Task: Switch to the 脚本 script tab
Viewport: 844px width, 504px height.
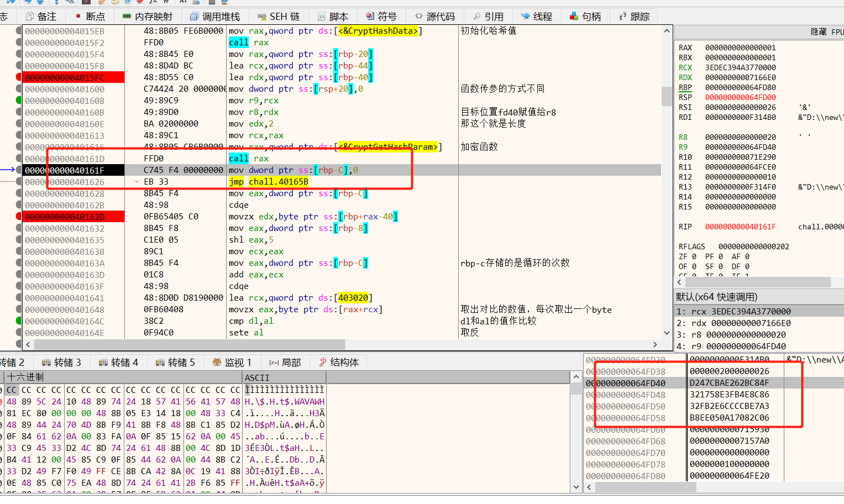Action: pos(333,17)
